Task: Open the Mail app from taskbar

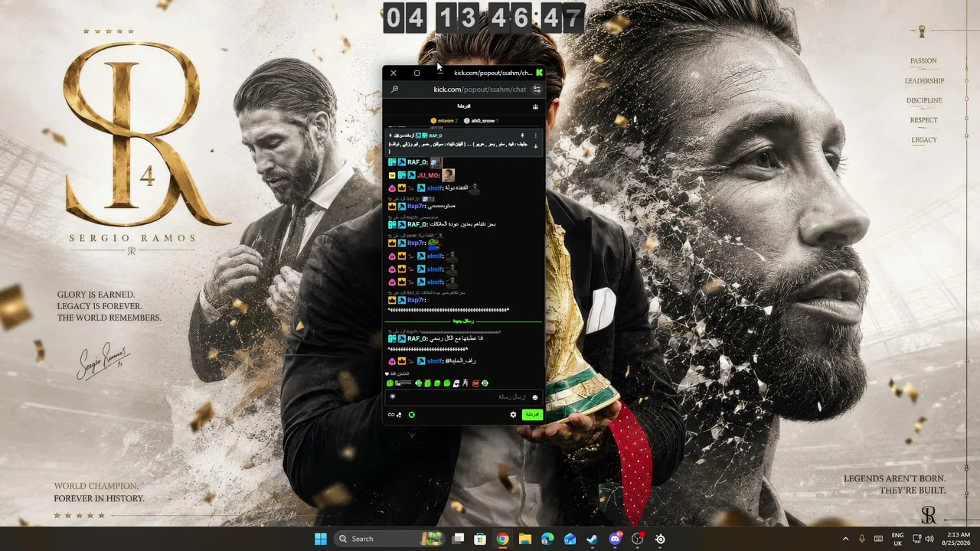Action: (570, 539)
